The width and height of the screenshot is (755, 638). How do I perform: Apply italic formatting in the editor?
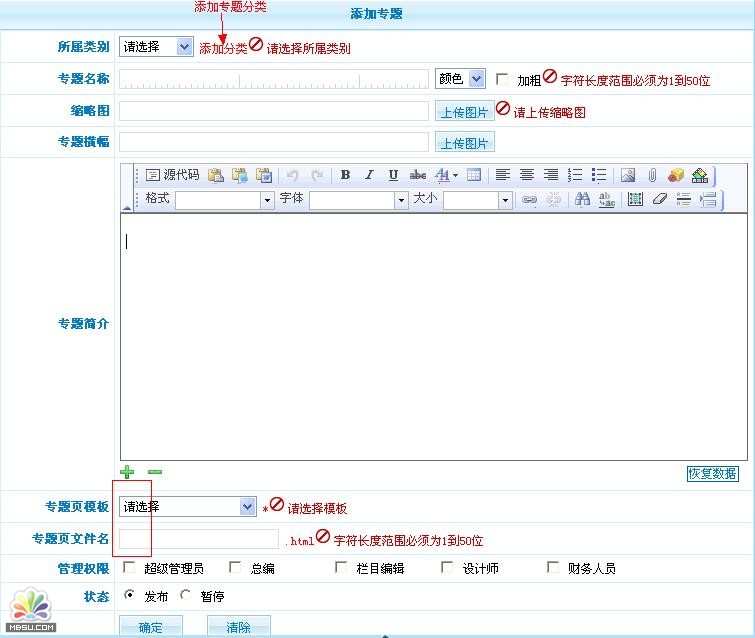click(369, 175)
